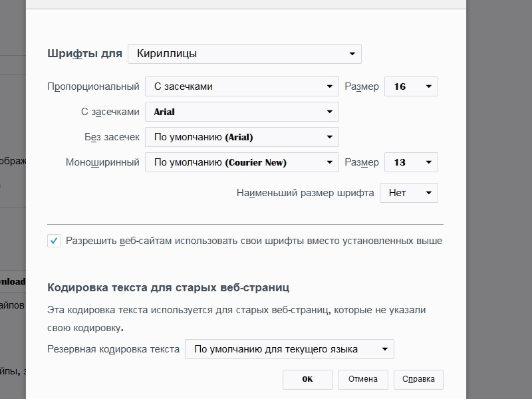Open the 'Резервная кодировка текста' dropdown
This screenshot has width=532, height=399.
tap(289, 349)
